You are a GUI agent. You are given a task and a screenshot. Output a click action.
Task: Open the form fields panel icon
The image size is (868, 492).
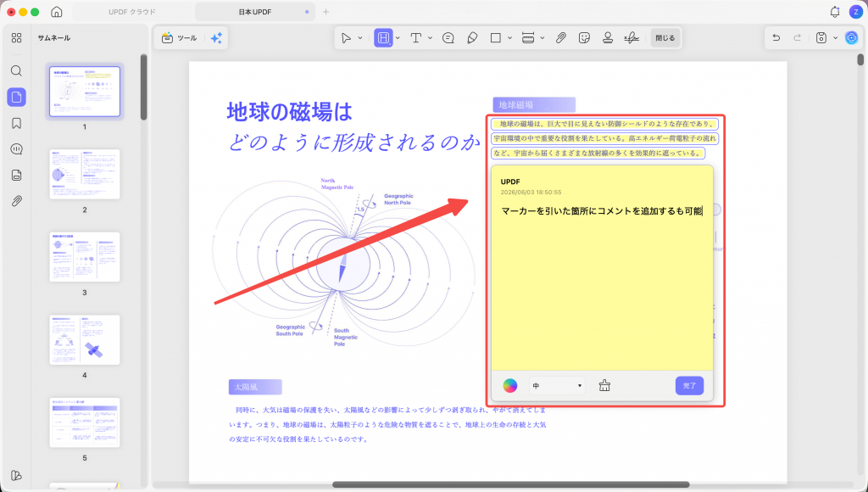point(17,175)
